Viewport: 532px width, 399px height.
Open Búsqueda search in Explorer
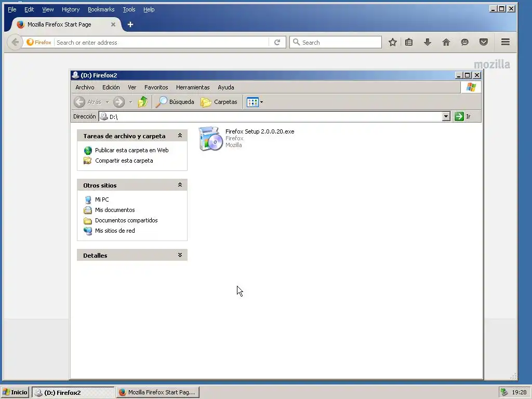point(175,102)
